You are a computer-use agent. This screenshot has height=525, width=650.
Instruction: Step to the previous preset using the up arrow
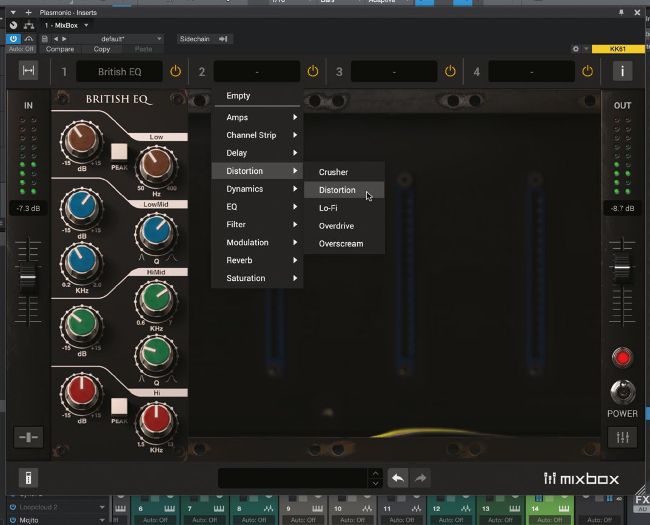(x=375, y=473)
